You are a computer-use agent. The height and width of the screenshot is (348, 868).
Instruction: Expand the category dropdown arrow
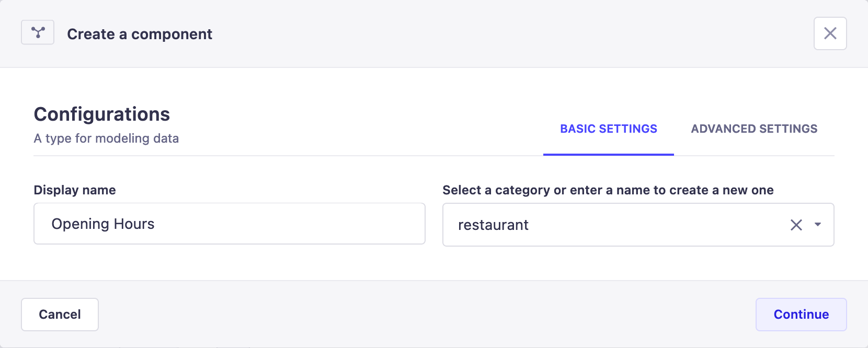[x=818, y=225]
